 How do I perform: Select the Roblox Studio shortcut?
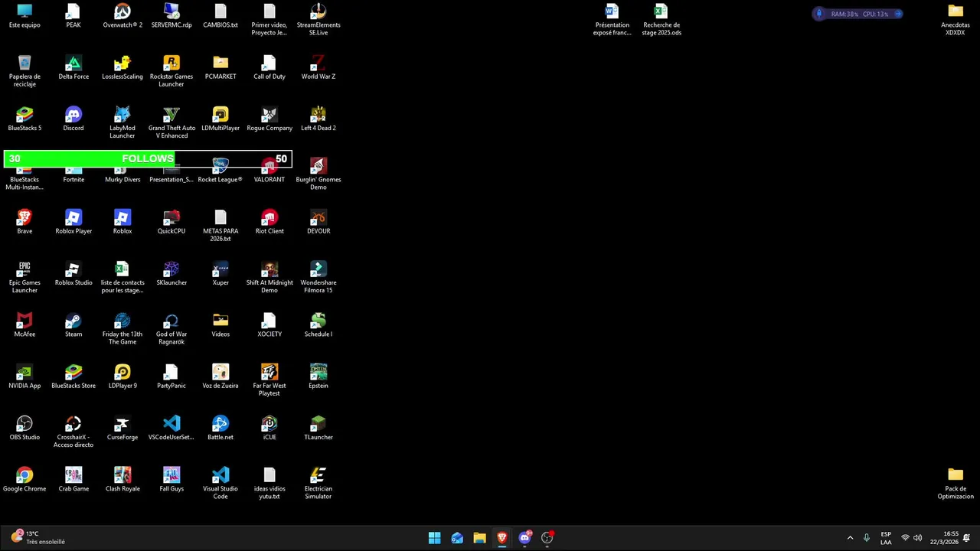(x=73, y=274)
